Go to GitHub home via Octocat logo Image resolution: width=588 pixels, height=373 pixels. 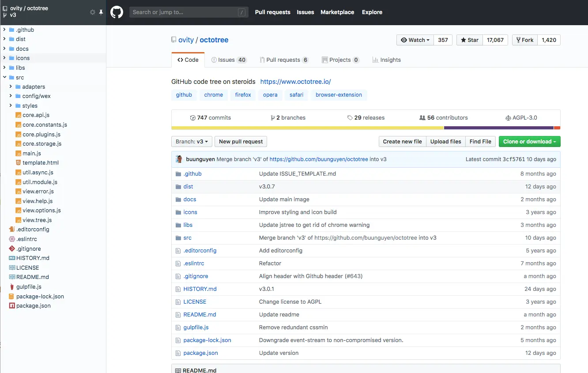pyautogui.click(x=117, y=12)
